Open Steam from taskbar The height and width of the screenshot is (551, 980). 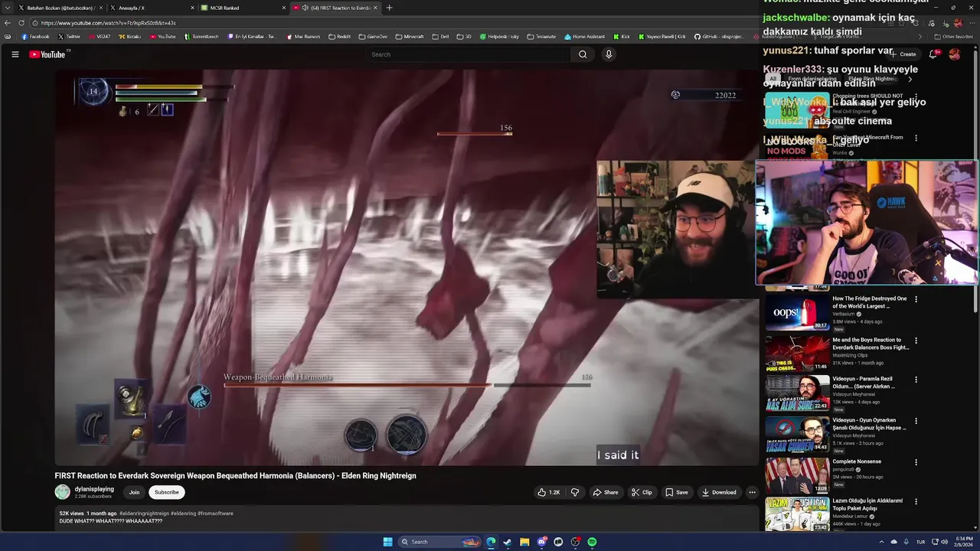click(x=508, y=542)
